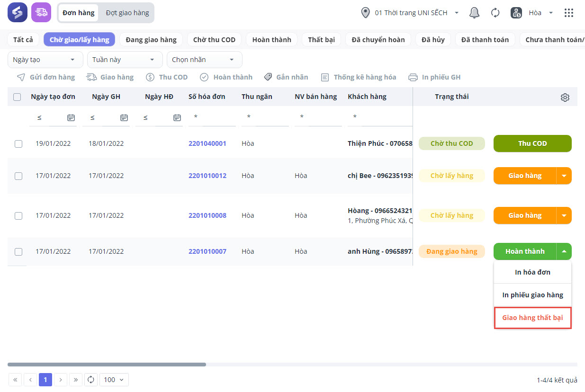Open the apps grid menu icon
The height and width of the screenshot is (392, 585).
569,13
